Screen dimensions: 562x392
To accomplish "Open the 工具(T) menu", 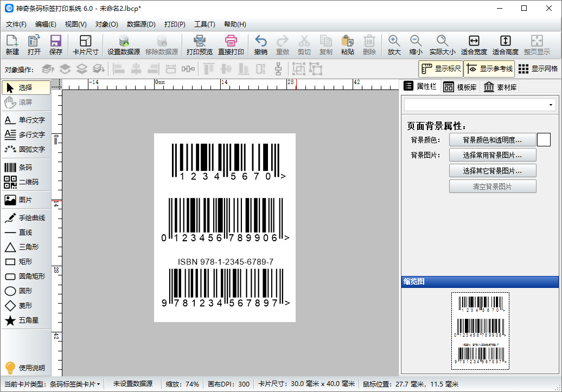I will (205, 24).
